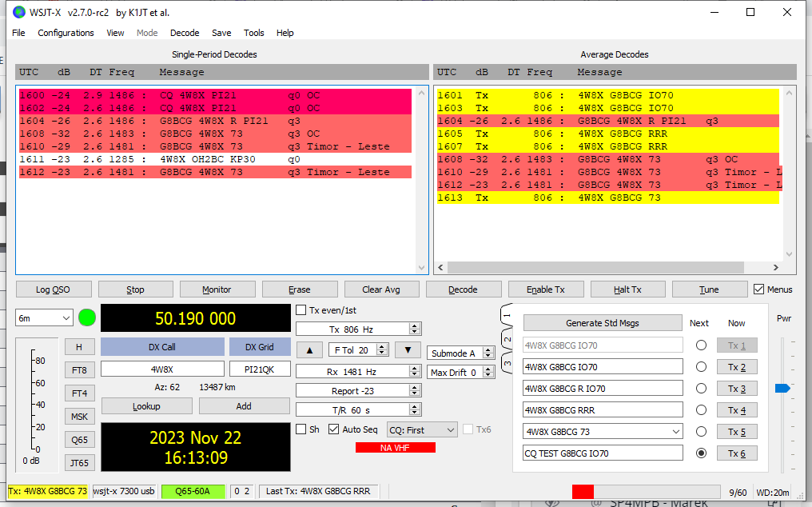The height and width of the screenshot is (507, 812).
Task: Click the Stop button
Action: 135,289
